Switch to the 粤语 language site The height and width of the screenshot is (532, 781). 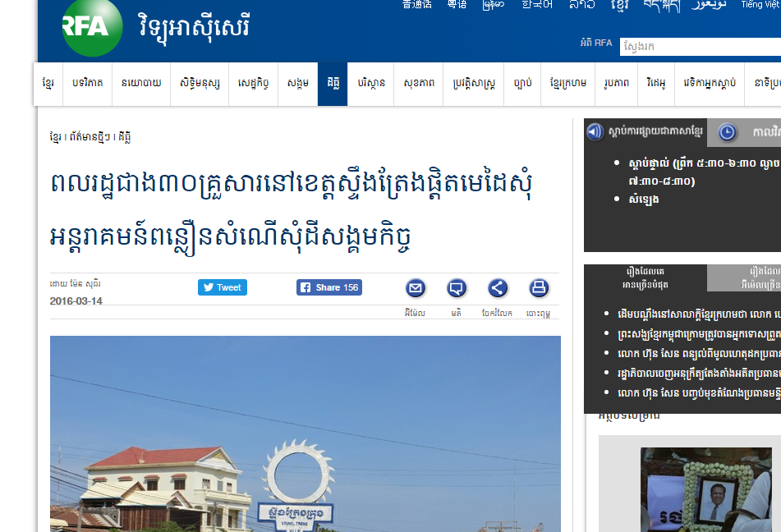pyautogui.click(x=457, y=4)
